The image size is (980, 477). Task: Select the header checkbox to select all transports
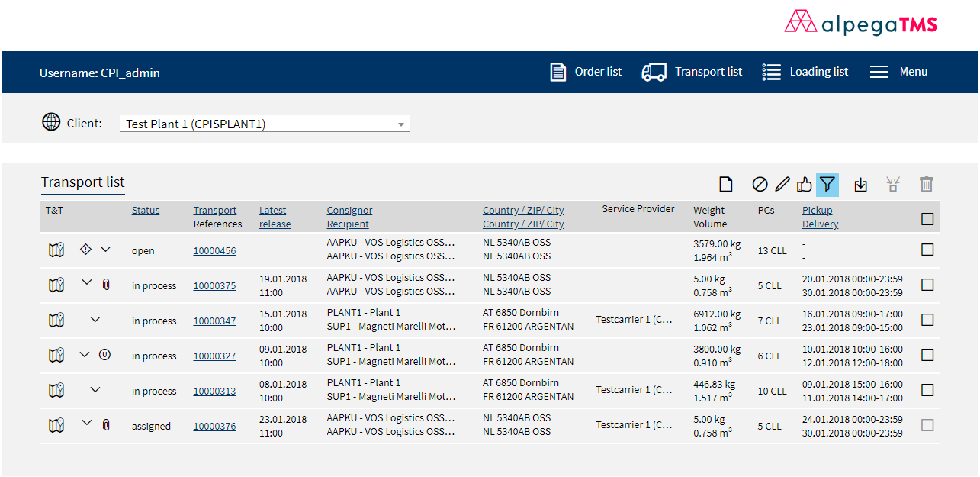tap(927, 219)
